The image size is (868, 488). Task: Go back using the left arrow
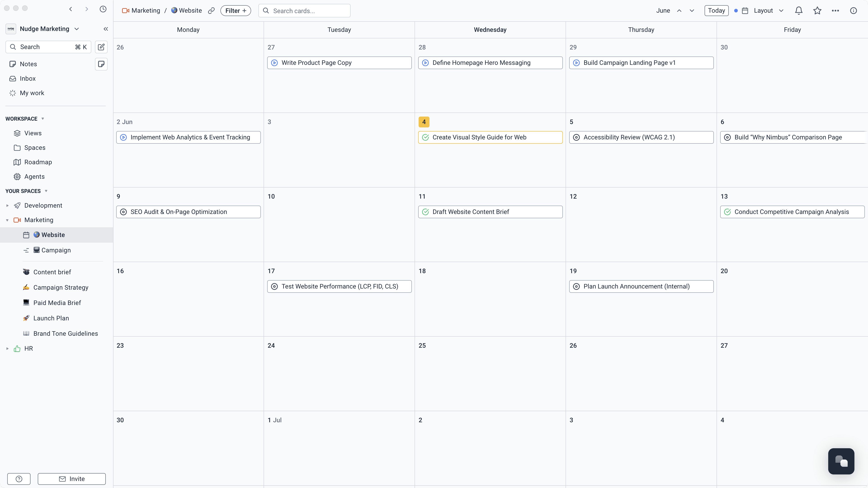(x=71, y=9)
